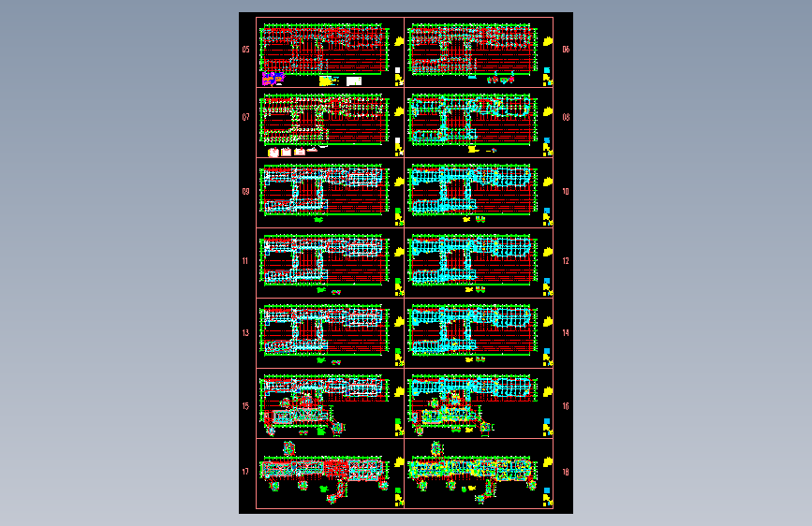Select the floor plan drawing in sheet 13
This screenshot has height=526, width=812.
[x=324, y=329]
